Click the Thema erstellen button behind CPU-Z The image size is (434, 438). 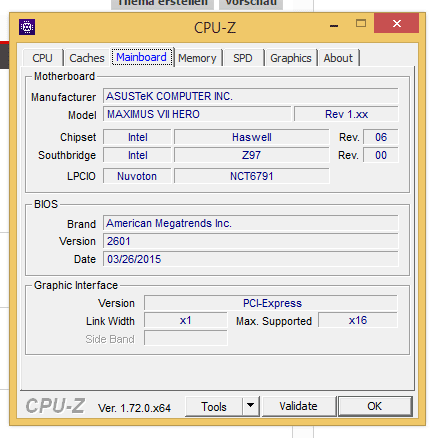(x=163, y=4)
